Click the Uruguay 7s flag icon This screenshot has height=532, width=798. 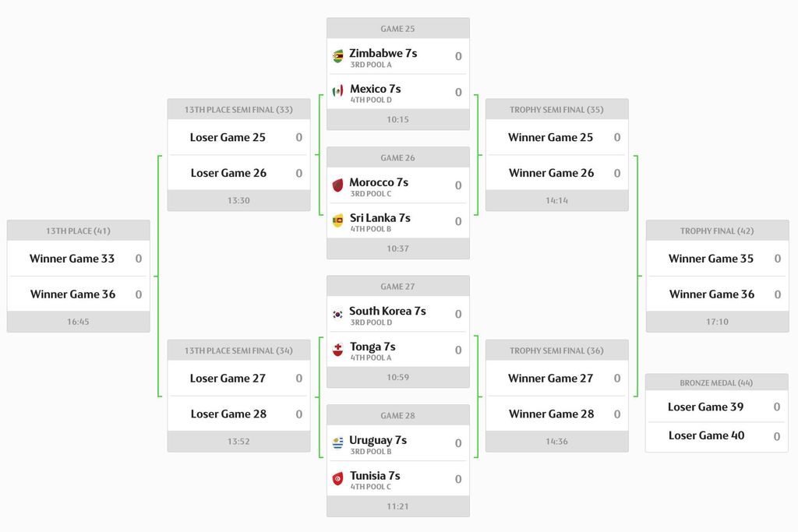coord(337,442)
